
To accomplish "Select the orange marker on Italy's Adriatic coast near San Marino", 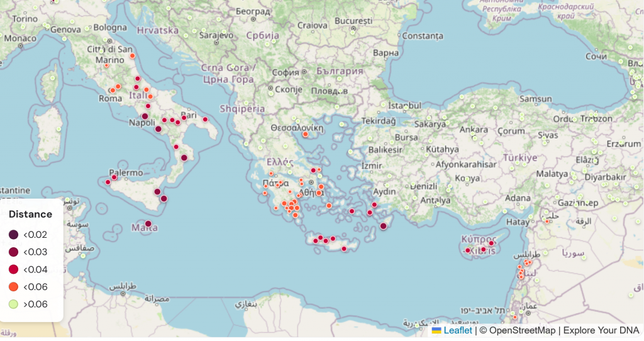I will click(132, 56).
